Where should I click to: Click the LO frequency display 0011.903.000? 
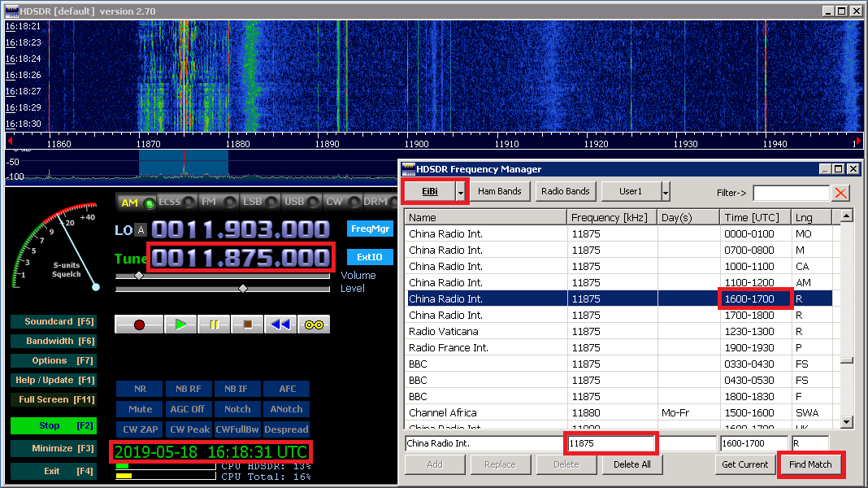pos(241,229)
